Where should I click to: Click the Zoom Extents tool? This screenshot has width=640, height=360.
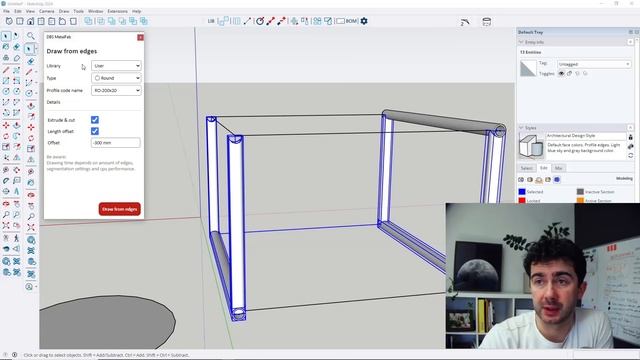pos(6,225)
